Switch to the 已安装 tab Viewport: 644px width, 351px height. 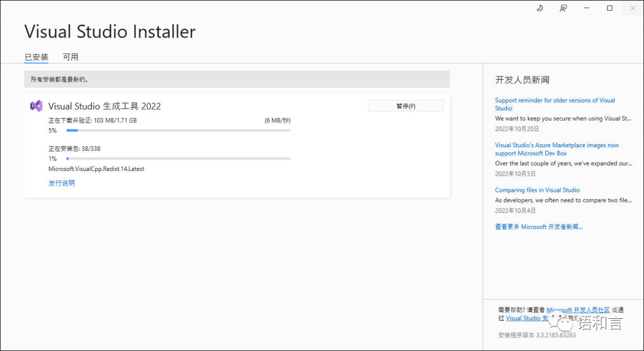coord(36,57)
